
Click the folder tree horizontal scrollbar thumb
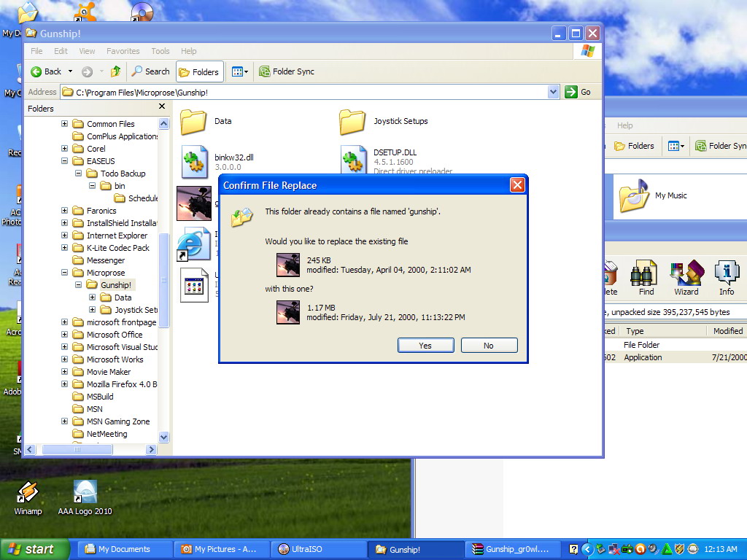pyautogui.click(x=77, y=449)
